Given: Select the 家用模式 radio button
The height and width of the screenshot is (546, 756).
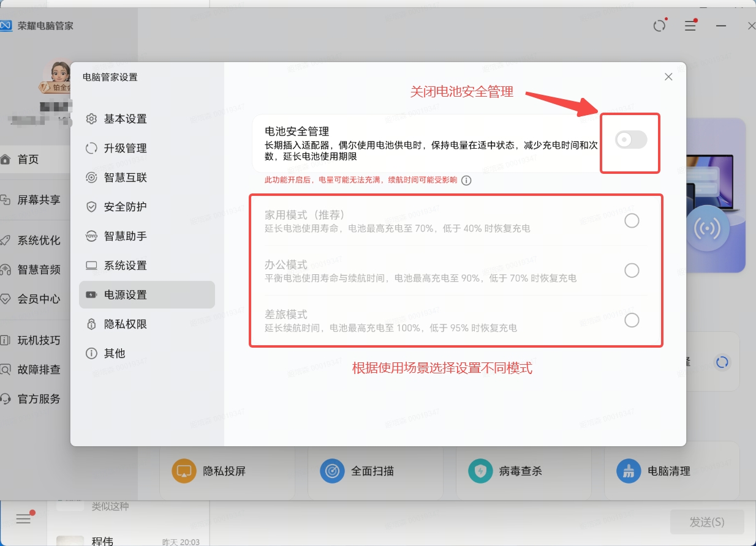Looking at the screenshot, I should tap(632, 220).
